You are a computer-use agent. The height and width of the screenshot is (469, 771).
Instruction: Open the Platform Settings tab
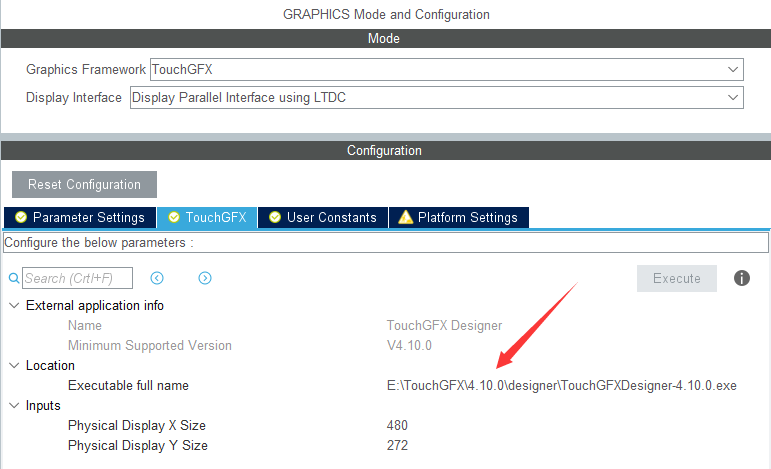pos(459,217)
